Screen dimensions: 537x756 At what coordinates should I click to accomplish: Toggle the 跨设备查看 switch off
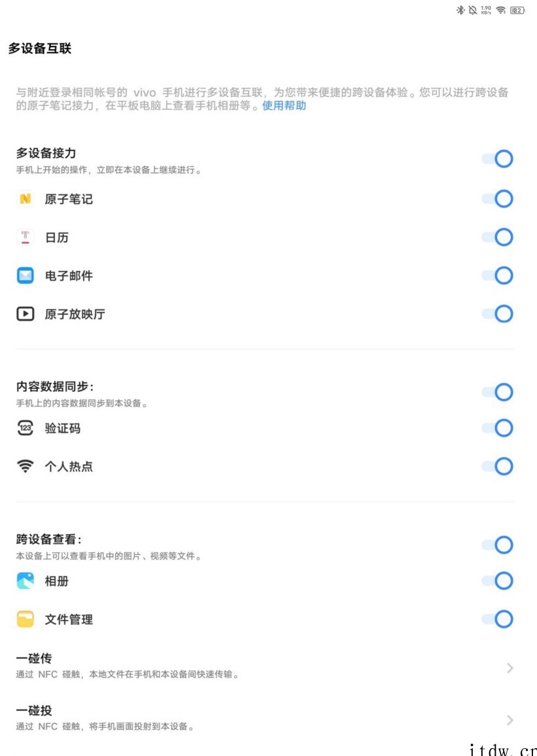pyautogui.click(x=497, y=545)
